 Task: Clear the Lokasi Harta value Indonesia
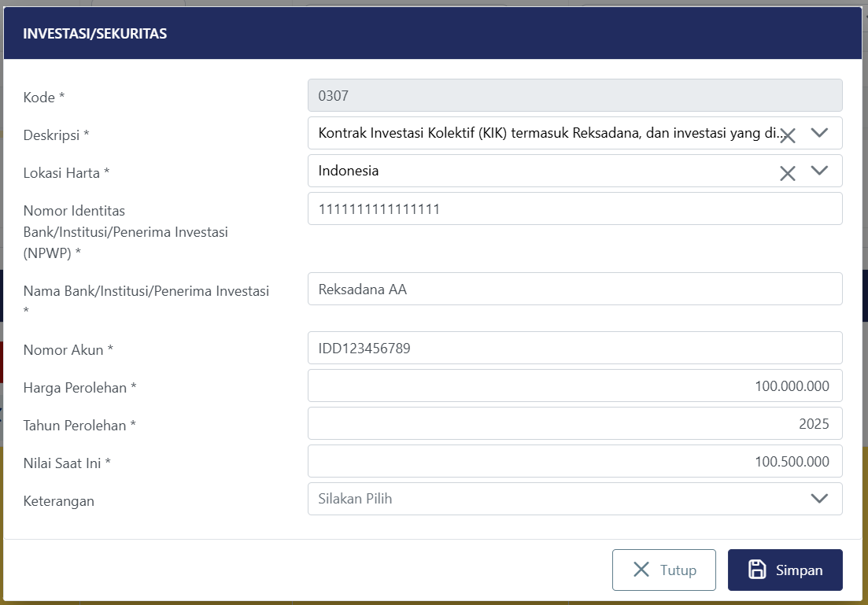click(x=787, y=173)
